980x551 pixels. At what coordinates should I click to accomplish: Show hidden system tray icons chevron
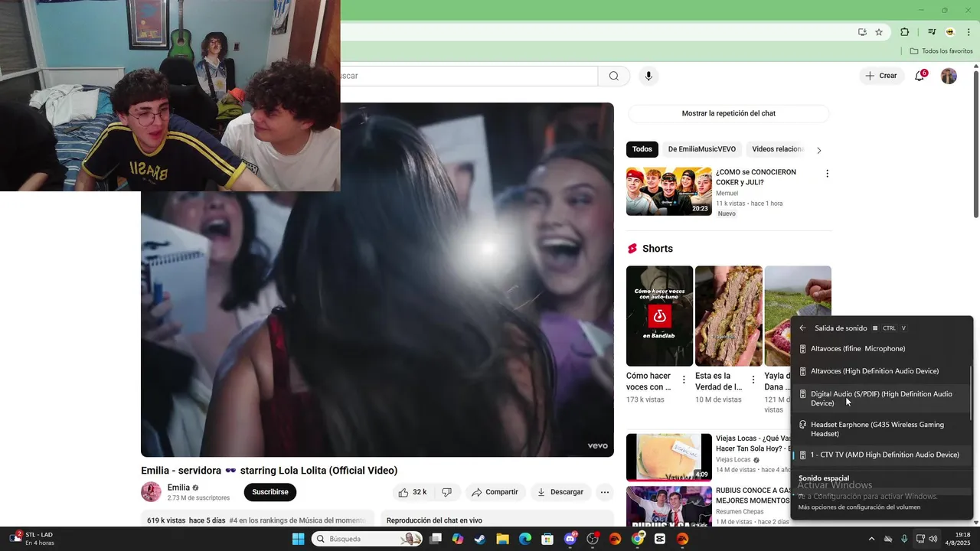[x=871, y=539]
